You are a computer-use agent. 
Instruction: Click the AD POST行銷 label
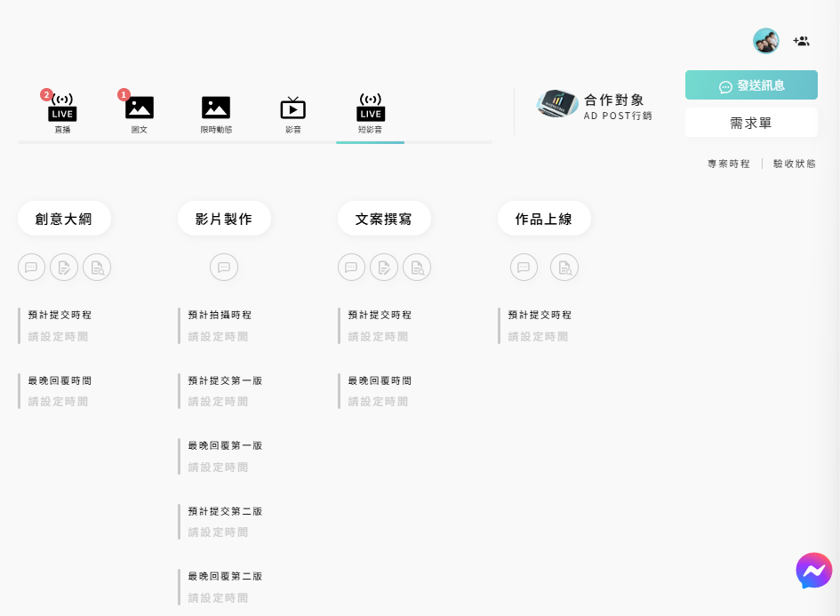pyautogui.click(x=618, y=116)
